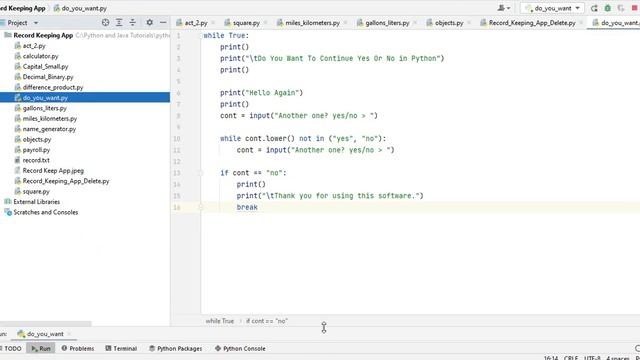640x360 pixels.
Task: Hide the Project panel with minus icon
Action: (x=163, y=23)
